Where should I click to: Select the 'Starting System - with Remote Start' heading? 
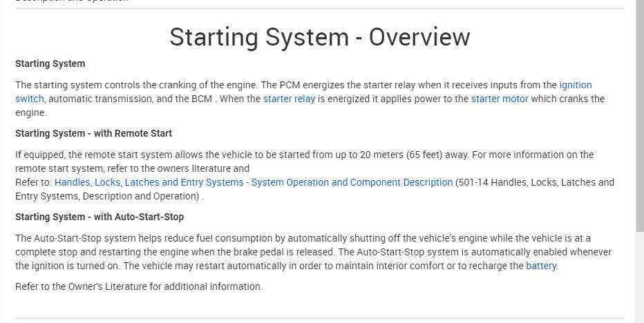[x=93, y=133]
